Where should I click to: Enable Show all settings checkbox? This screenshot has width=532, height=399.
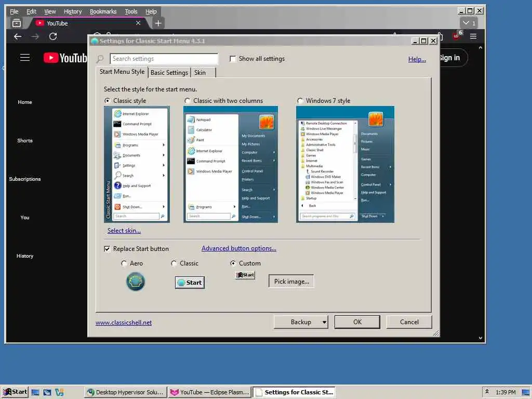[233, 59]
